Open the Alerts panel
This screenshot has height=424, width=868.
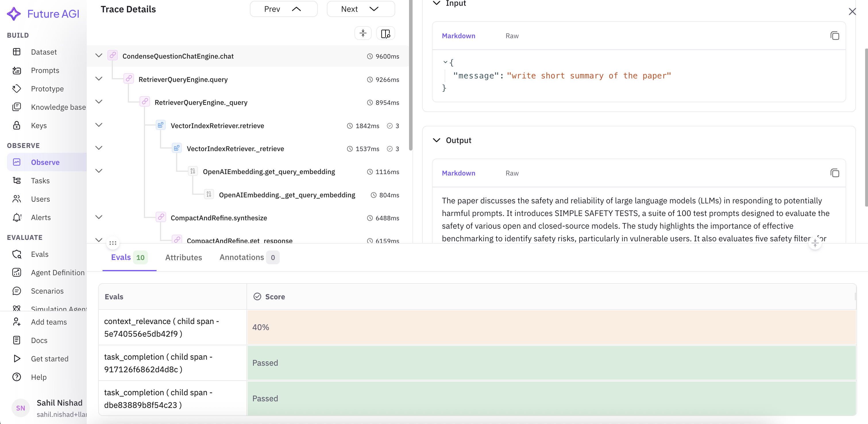pos(41,217)
